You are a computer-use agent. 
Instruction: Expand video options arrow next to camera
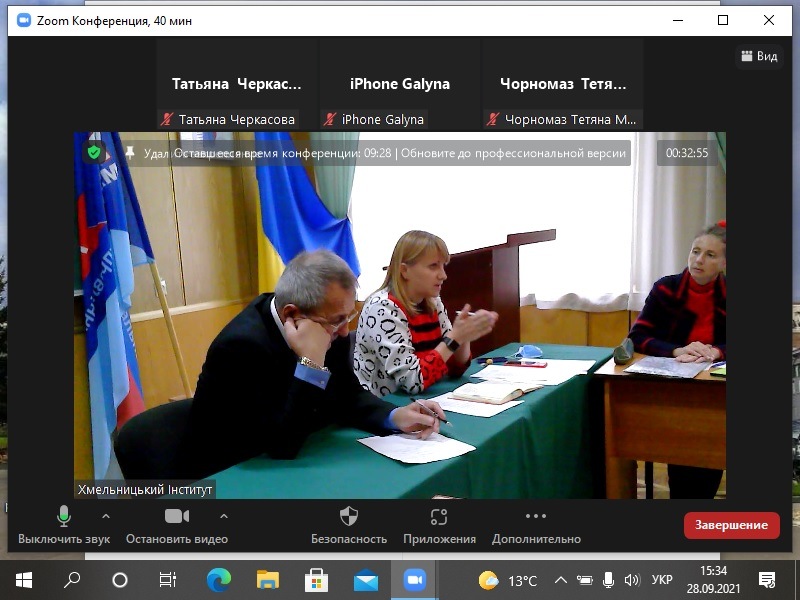(224, 516)
